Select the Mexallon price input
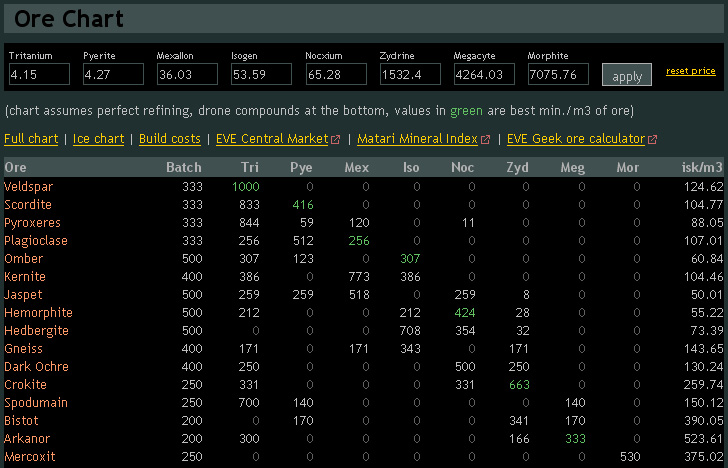 (x=187, y=74)
